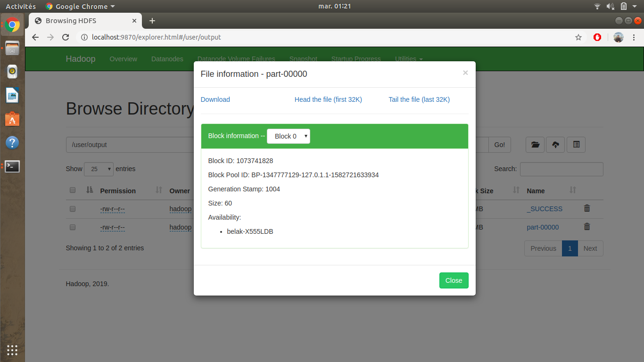Go back with the browser back arrow
The image size is (644, 362).
pos(35,37)
